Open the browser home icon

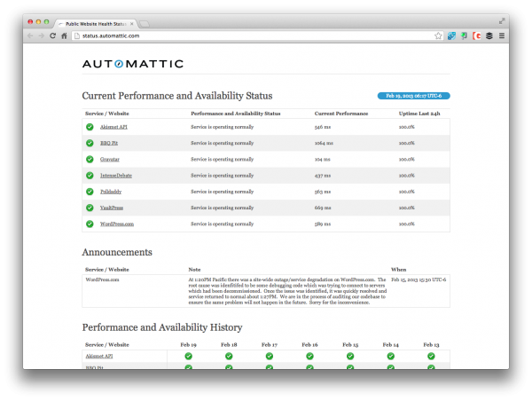[x=64, y=35]
